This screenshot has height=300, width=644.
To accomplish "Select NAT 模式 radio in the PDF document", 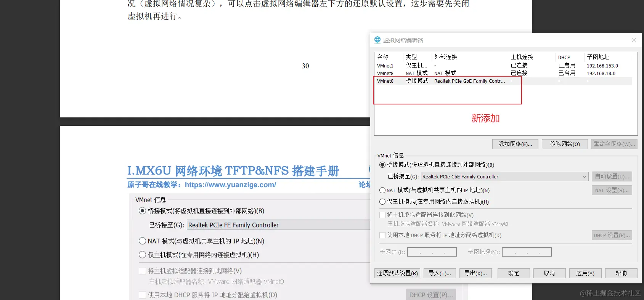I will 143,241.
